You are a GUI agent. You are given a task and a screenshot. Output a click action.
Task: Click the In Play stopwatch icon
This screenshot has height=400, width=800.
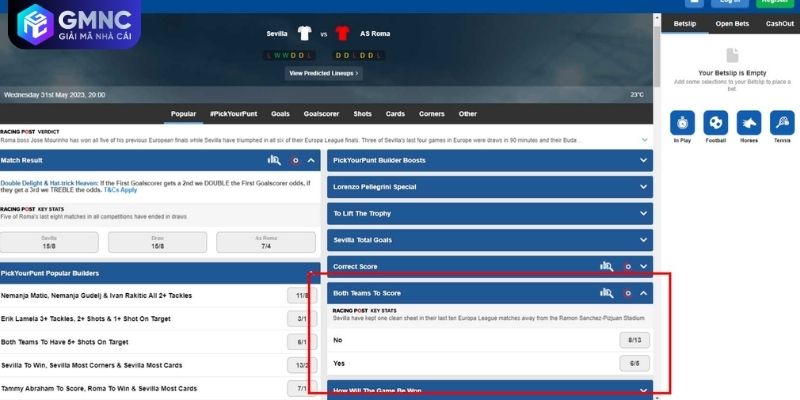(683, 123)
